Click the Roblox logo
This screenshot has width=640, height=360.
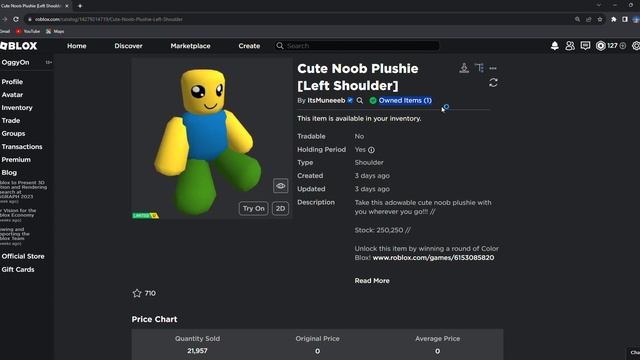[x=19, y=46]
